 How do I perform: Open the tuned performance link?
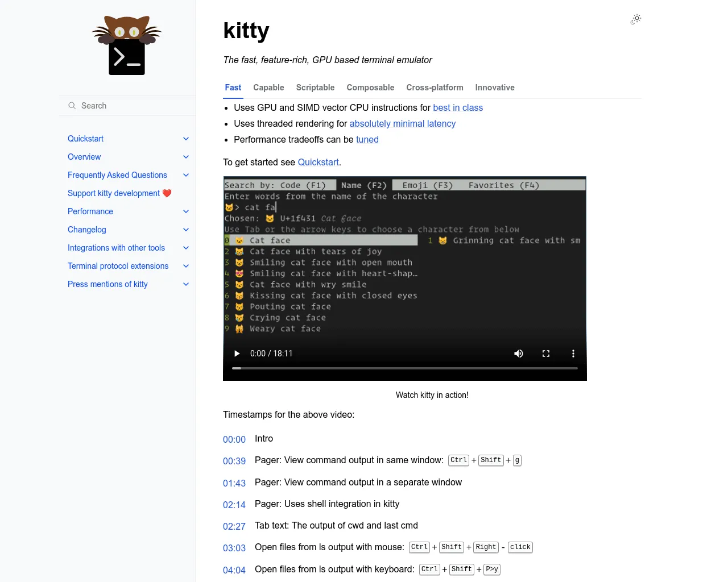(x=367, y=139)
